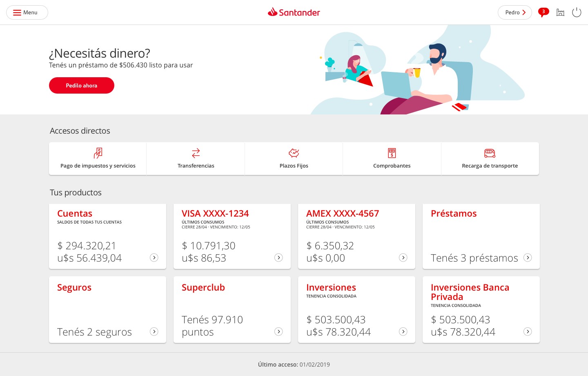Open the Seguros title
Viewport: 588px width, 376px height.
point(74,288)
